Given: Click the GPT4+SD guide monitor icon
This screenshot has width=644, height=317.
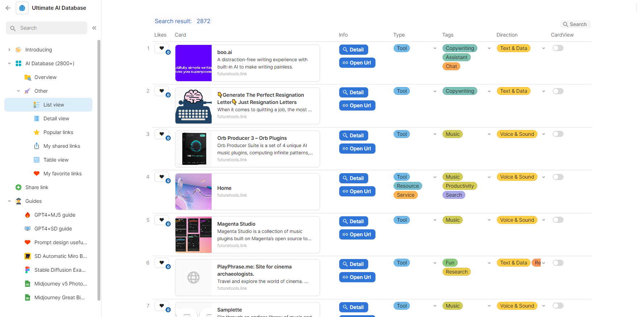Looking at the screenshot, I should 28,229.
